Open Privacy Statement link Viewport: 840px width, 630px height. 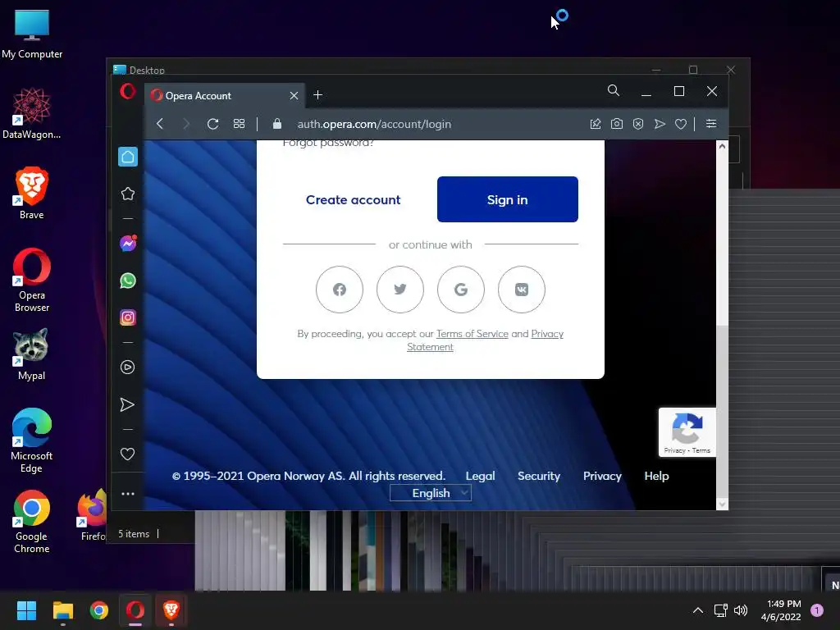(x=486, y=340)
